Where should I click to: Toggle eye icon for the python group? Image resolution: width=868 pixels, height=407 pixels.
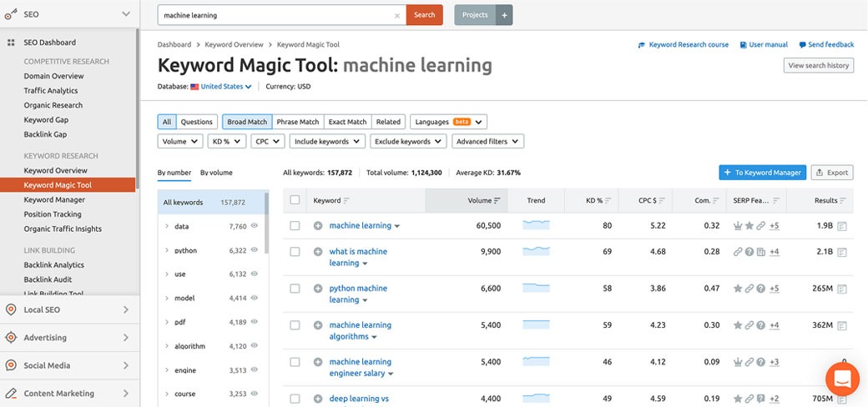click(x=254, y=250)
